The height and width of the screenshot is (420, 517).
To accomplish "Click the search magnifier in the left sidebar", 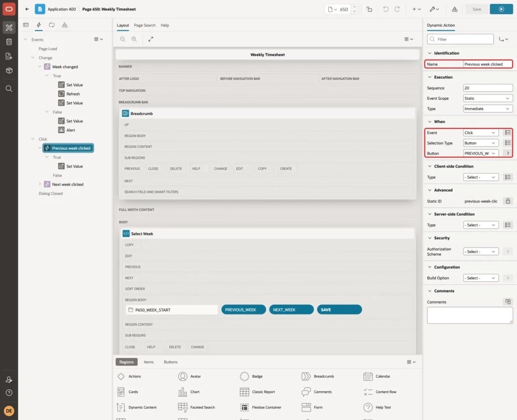I will (9, 89).
